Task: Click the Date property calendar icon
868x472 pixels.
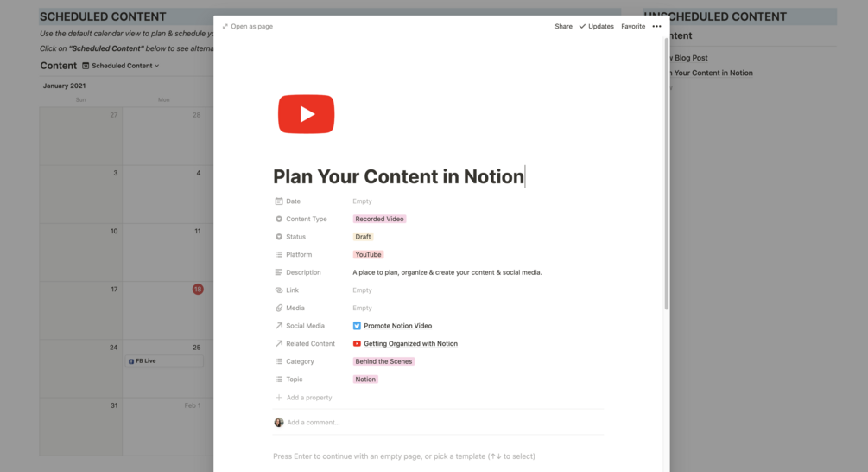Action: pyautogui.click(x=279, y=201)
